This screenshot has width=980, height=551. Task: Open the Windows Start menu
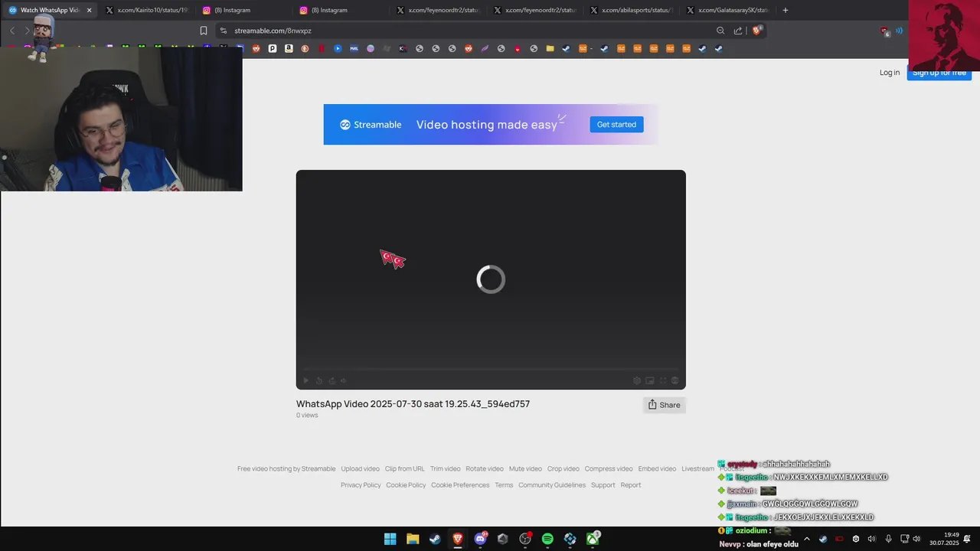click(390, 539)
